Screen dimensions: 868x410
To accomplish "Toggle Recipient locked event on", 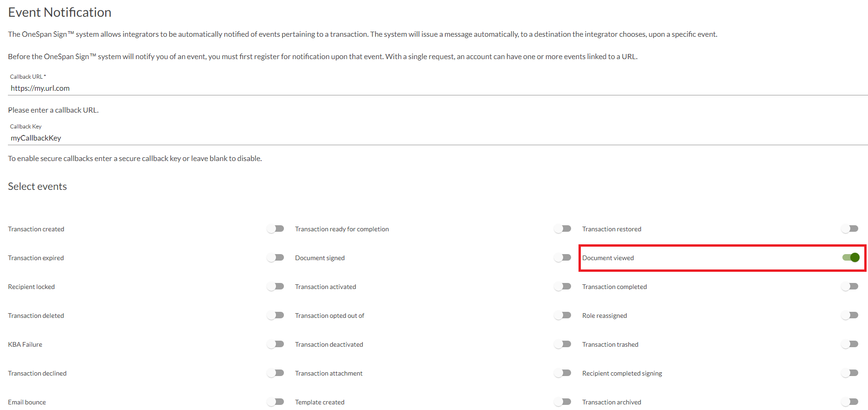I will tap(276, 286).
